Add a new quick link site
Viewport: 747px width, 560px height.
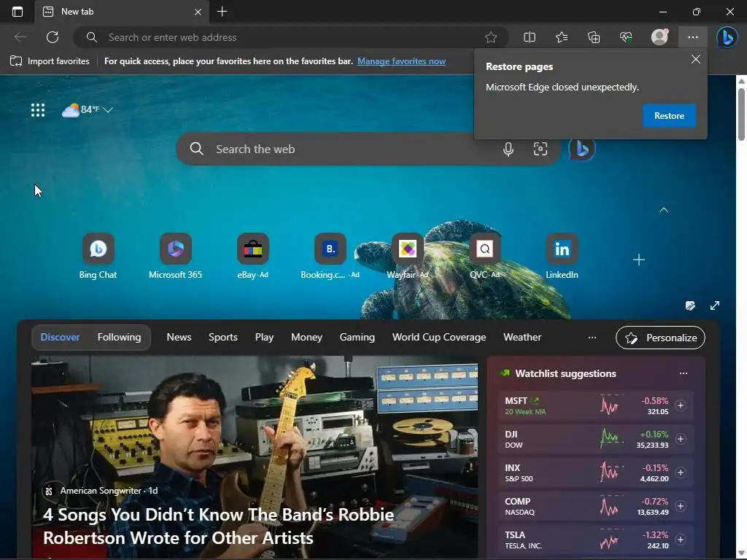click(639, 260)
